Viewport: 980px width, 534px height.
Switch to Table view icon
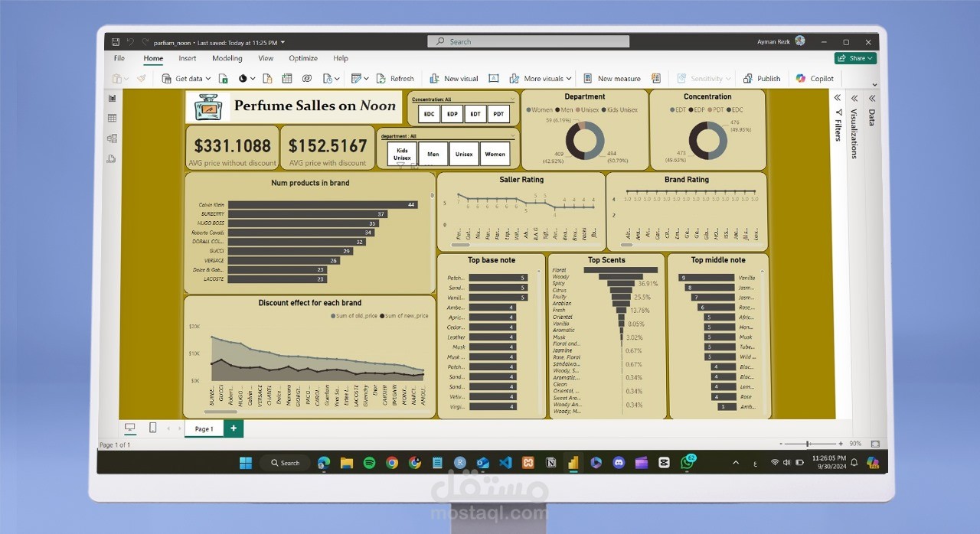(113, 118)
